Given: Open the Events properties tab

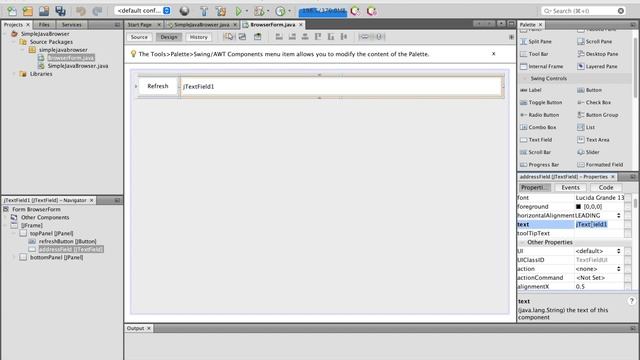Looking at the screenshot, I should point(570,187).
